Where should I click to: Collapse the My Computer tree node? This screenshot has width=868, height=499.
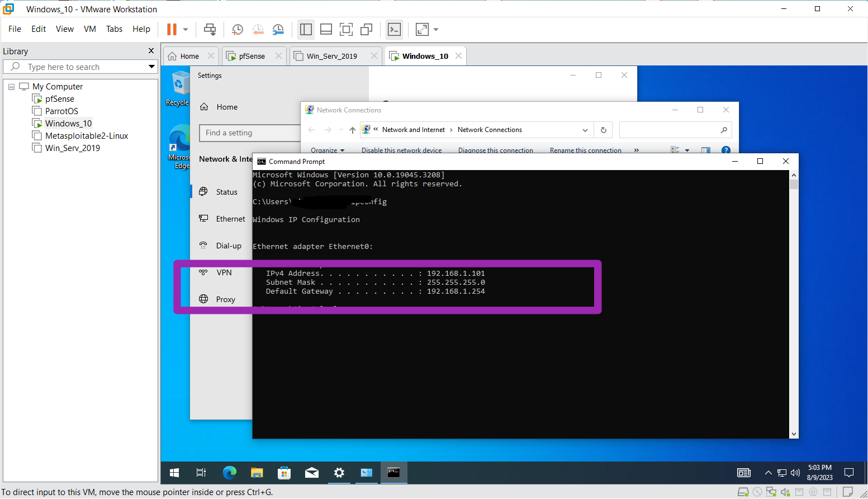click(x=11, y=87)
